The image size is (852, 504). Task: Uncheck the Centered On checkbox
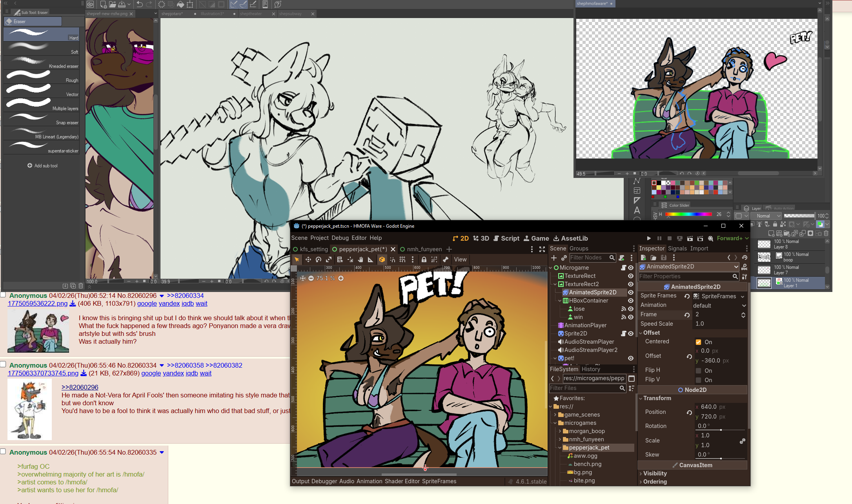click(699, 342)
